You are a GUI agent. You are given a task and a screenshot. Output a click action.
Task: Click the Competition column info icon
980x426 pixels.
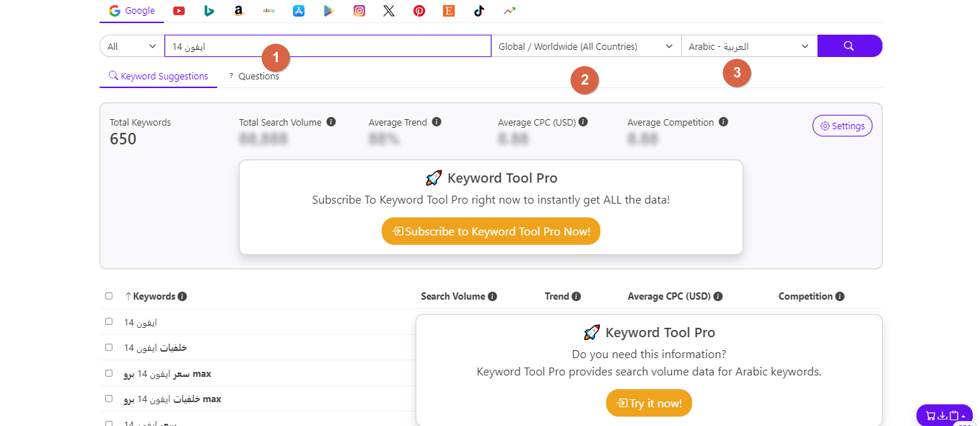(x=840, y=296)
